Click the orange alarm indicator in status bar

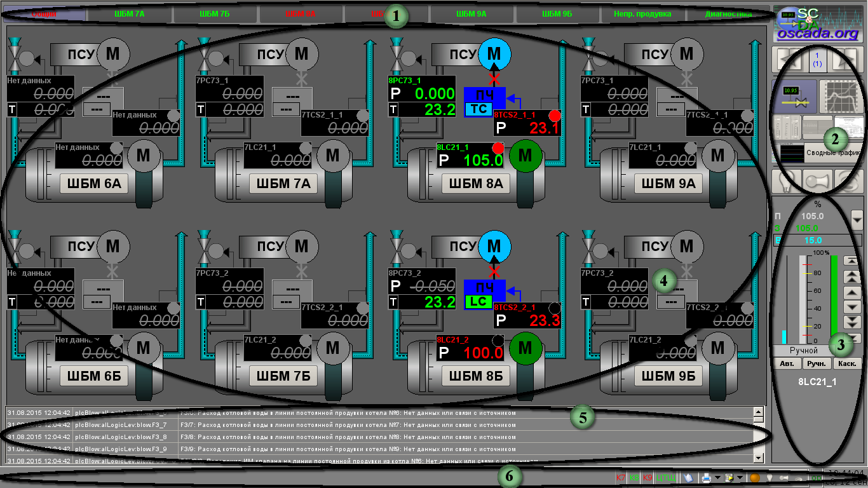[x=755, y=477]
